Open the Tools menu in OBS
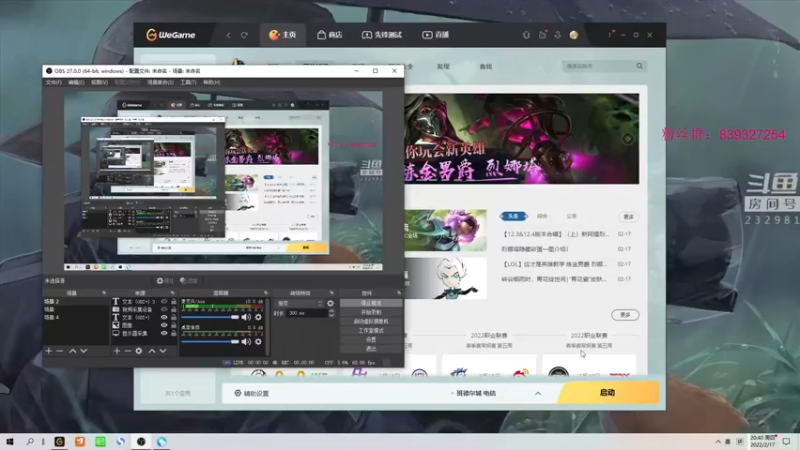The width and height of the screenshot is (800, 450). click(x=188, y=82)
